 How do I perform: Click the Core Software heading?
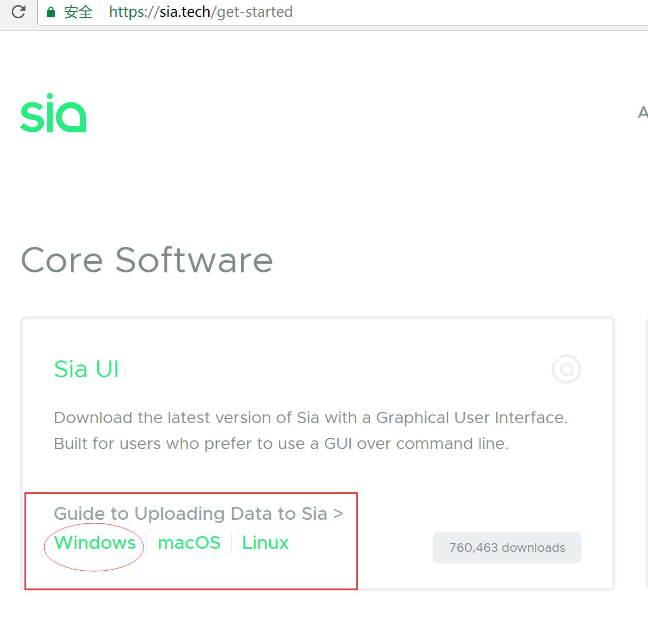tap(147, 260)
